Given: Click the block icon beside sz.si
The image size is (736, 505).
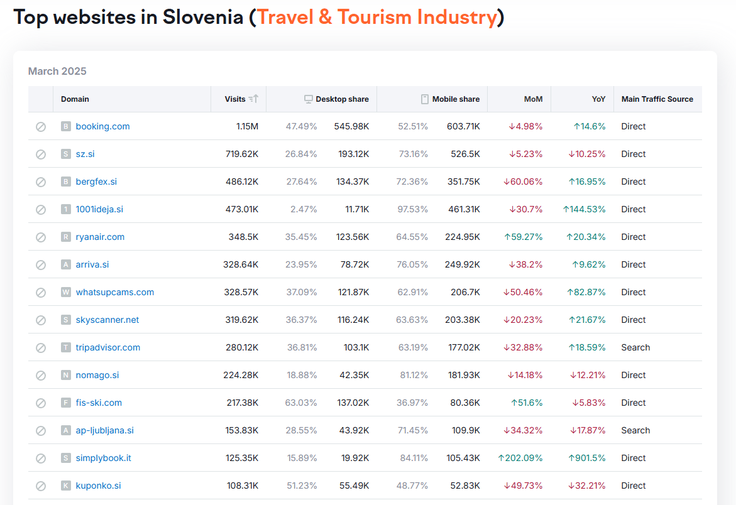Looking at the screenshot, I should (41, 154).
